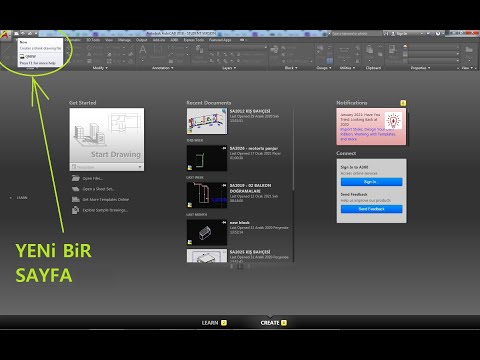The height and width of the screenshot is (360, 480).
Task: Select the large Text 'A' tool in Annotation panel
Action: (143, 50)
